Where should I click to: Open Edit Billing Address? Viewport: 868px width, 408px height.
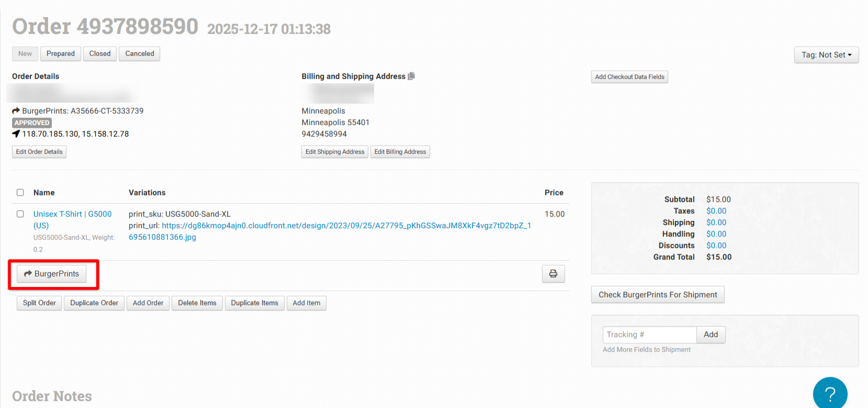tap(400, 152)
